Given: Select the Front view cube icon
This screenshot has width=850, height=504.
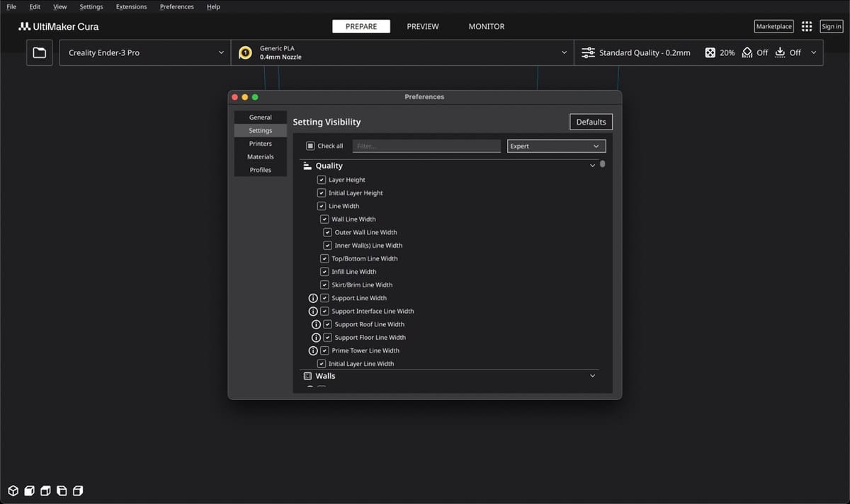Looking at the screenshot, I should (x=30, y=491).
